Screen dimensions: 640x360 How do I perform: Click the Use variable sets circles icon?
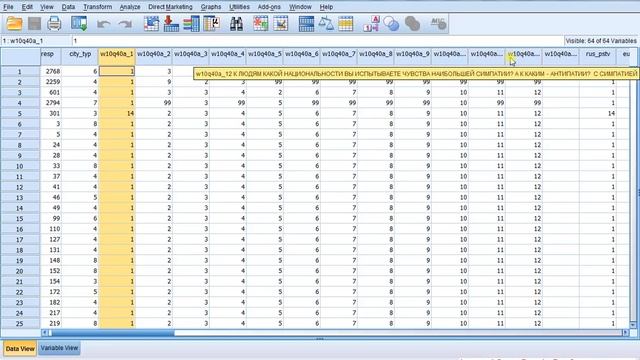(391, 24)
